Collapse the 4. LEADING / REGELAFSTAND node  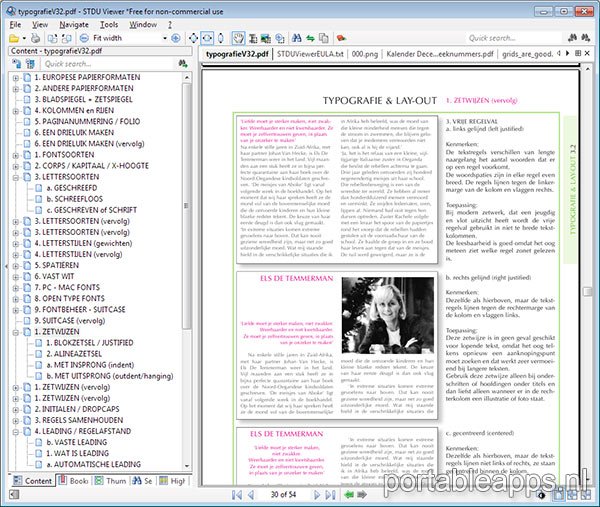click(x=15, y=432)
